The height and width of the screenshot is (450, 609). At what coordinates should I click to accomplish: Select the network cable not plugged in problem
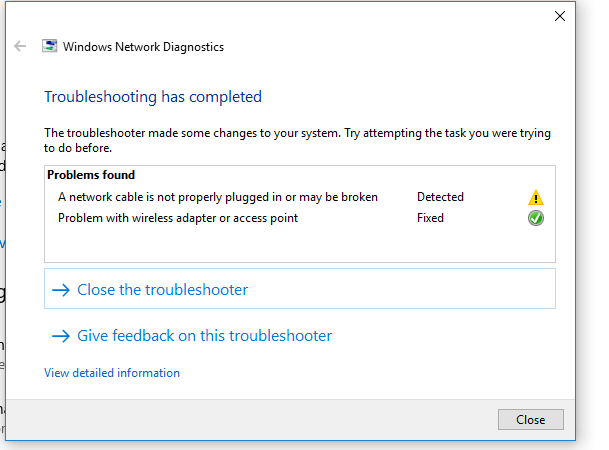pos(218,197)
